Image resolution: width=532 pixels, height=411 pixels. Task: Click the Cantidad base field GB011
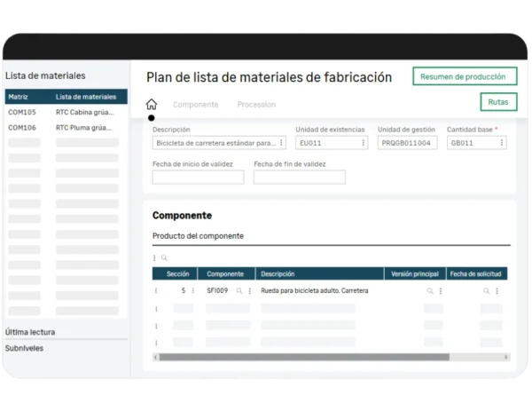click(476, 143)
